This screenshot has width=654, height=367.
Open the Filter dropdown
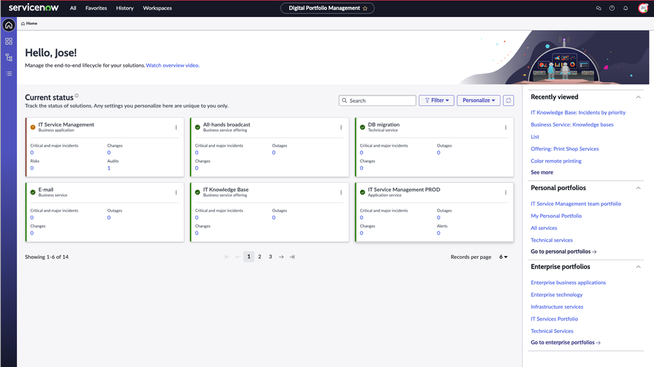[436, 101]
